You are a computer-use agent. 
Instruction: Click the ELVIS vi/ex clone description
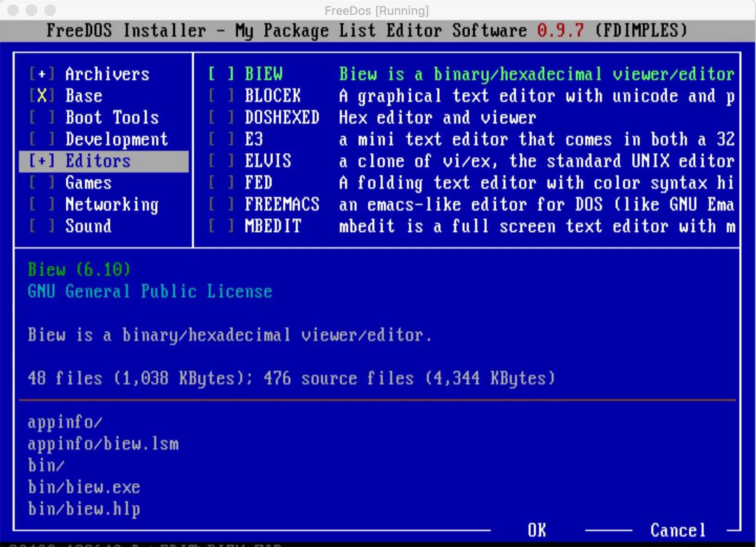(537, 161)
